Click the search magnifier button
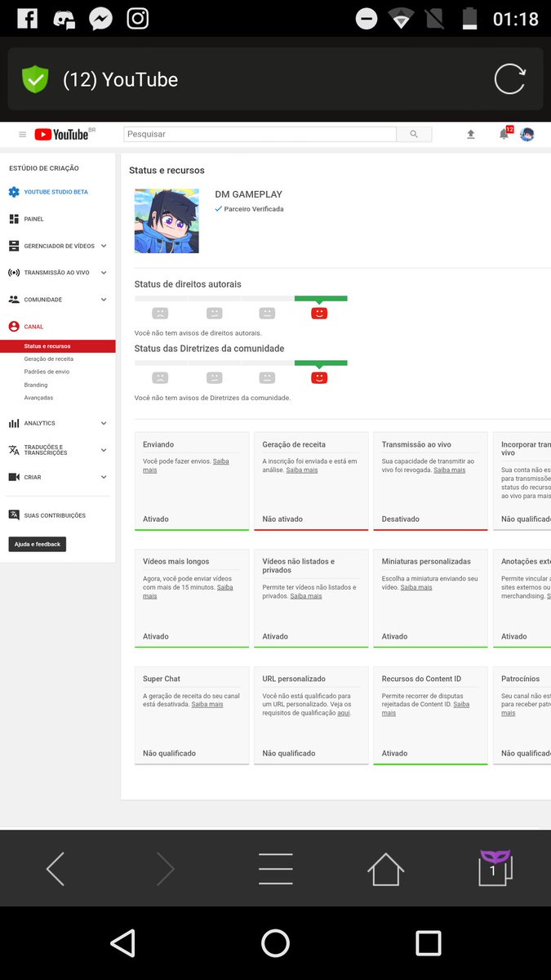 click(414, 134)
